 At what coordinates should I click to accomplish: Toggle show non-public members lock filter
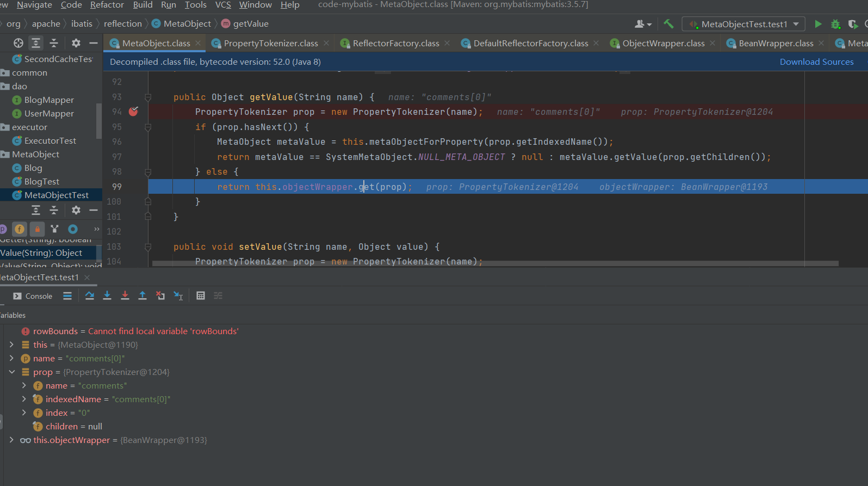pyautogui.click(x=38, y=229)
